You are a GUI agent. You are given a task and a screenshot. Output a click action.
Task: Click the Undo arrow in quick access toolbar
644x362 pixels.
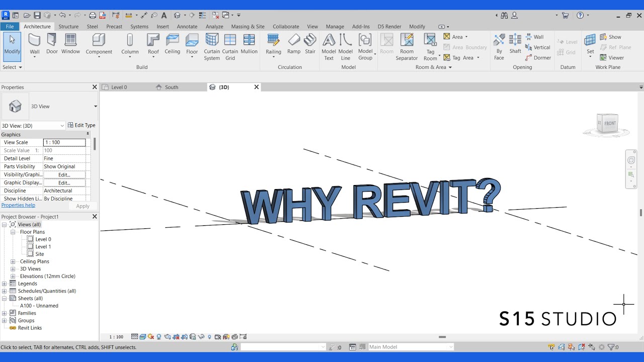[x=62, y=16]
